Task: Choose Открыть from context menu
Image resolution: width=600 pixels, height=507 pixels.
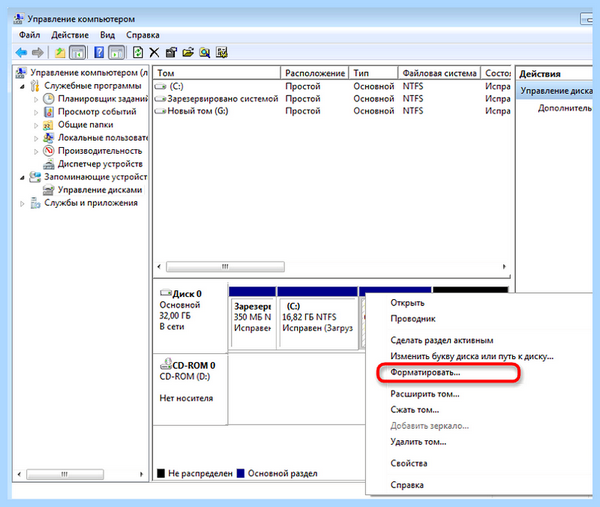Action: click(x=408, y=303)
